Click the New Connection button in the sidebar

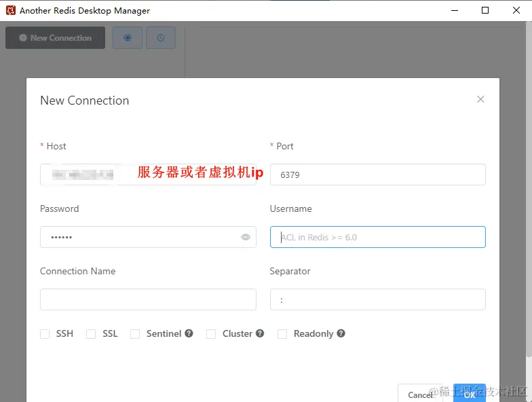coord(55,38)
